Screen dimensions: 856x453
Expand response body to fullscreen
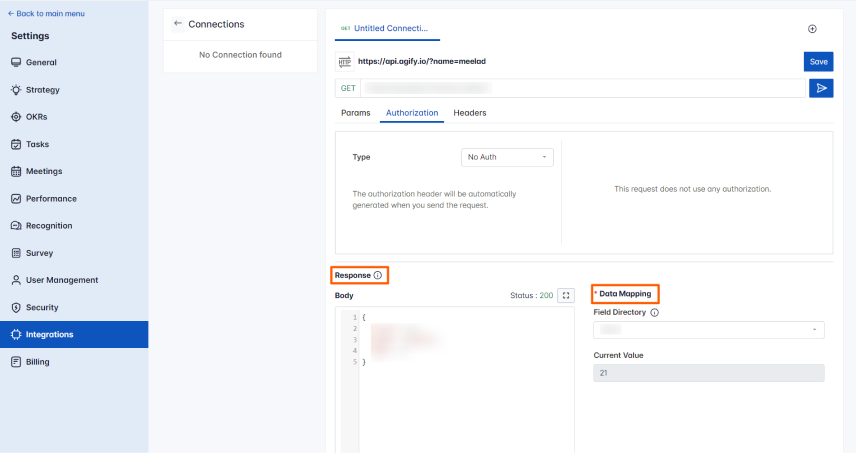click(x=566, y=295)
